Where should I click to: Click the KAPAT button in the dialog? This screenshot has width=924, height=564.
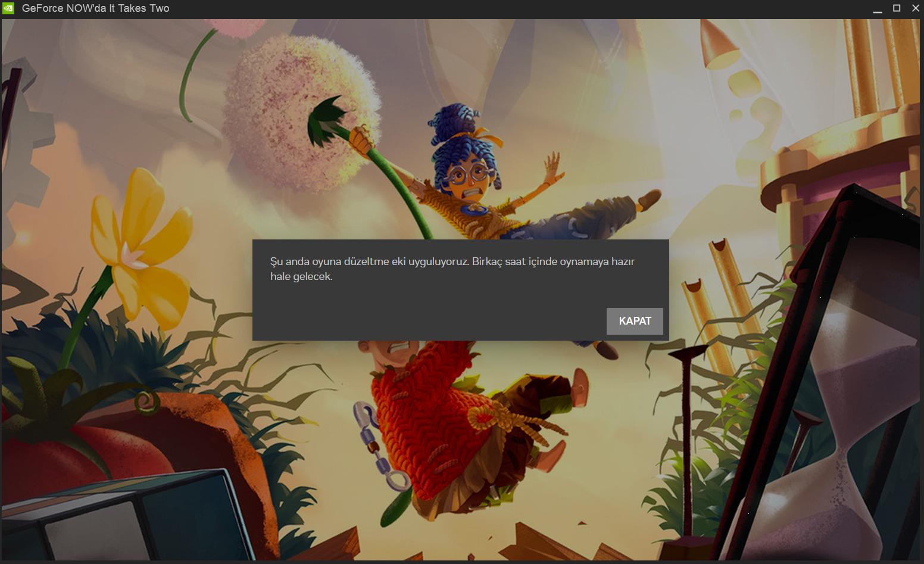click(635, 321)
